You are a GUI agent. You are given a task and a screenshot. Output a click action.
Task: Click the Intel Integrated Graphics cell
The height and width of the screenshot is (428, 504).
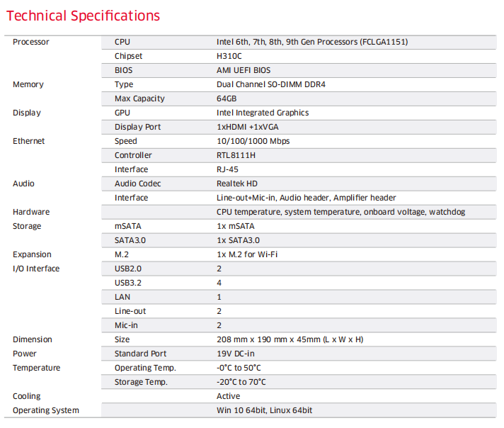pyautogui.click(x=263, y=113)
